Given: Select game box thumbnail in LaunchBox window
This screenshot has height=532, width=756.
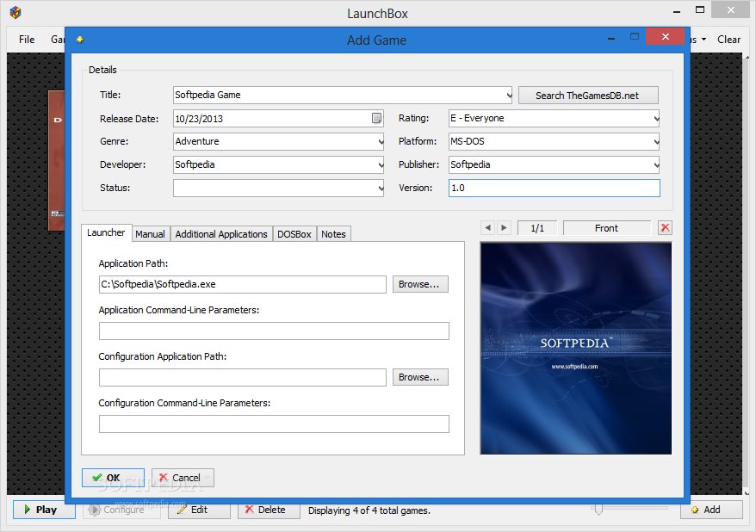Looking at the screenshot, I should pos(57,160).
